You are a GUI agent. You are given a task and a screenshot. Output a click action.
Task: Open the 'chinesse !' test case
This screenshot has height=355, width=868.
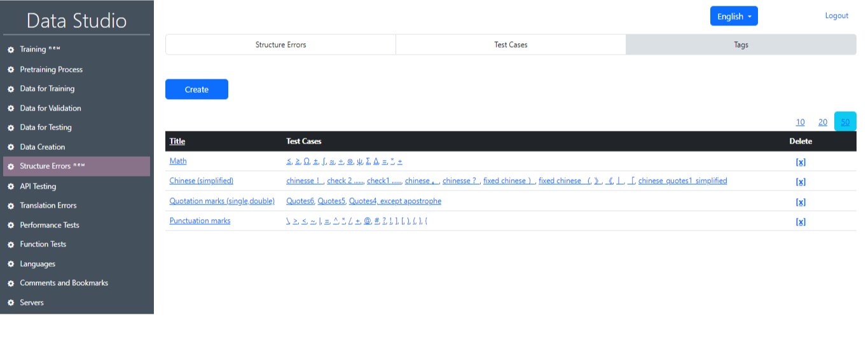point(305,181)
